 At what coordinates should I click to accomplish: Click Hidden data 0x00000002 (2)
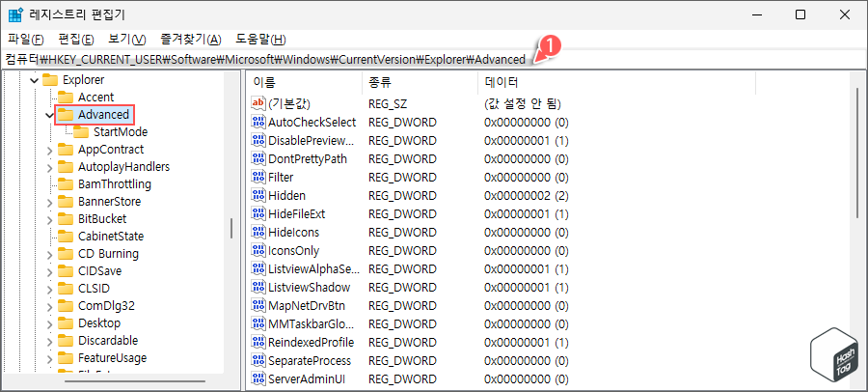527,195
